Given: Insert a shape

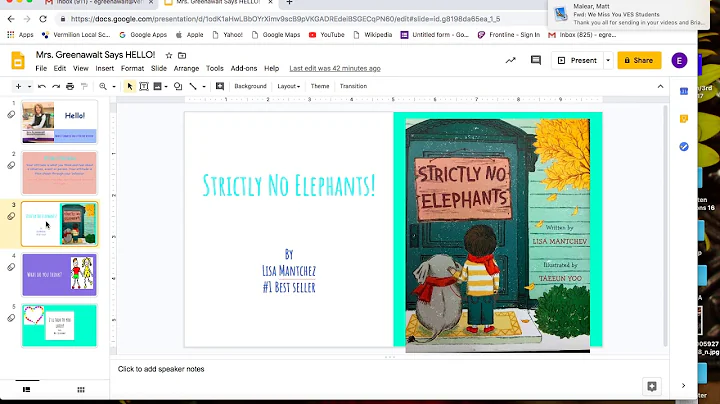Looking at the screenshot, I should (x=178, y=86).
